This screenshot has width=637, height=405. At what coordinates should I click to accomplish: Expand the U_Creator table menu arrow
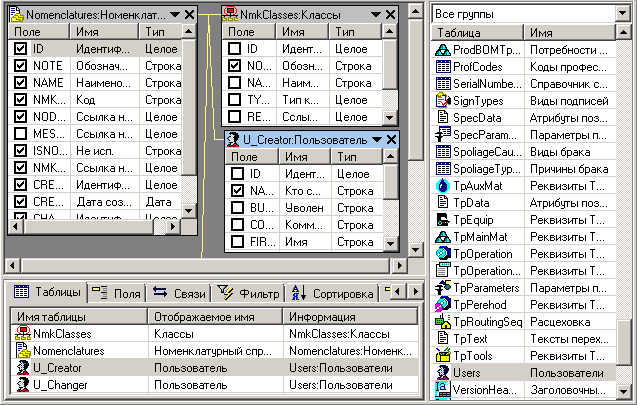tap(376, 139)
